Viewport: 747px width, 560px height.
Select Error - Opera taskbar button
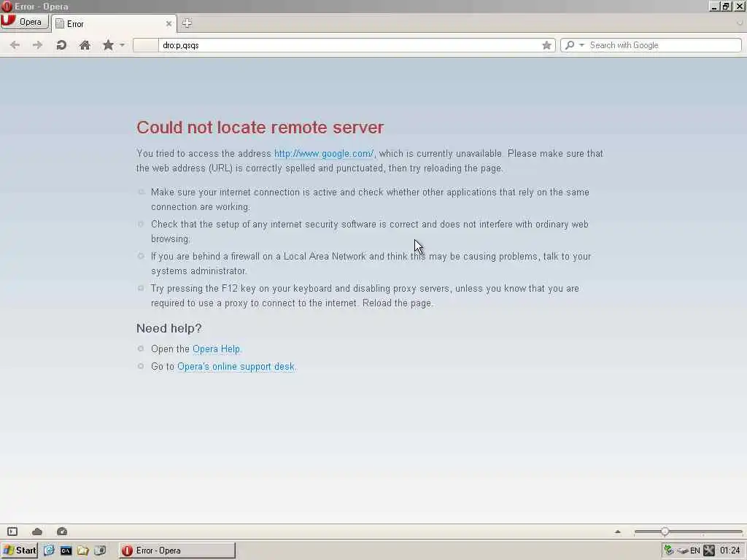[177, 551]
